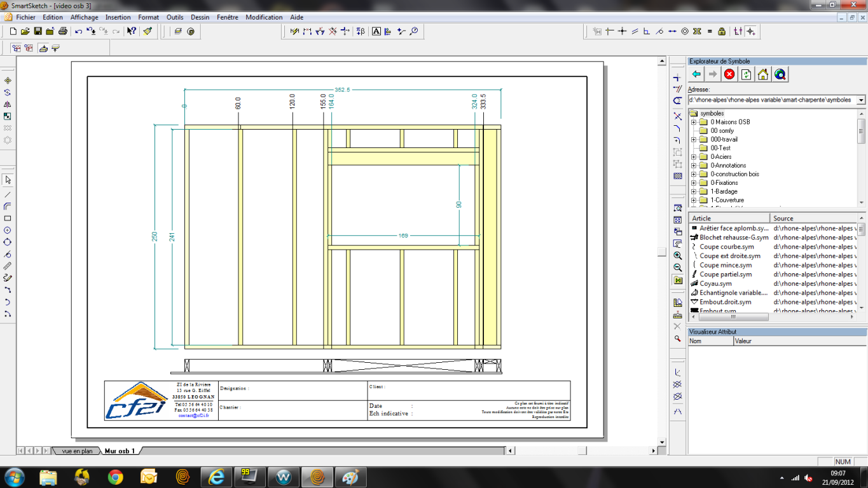Screen dimensions: 868x488
Task: Click the Home icon in Explorateur de Symbole
Action: pyautogui.click(x=763, y=74)
